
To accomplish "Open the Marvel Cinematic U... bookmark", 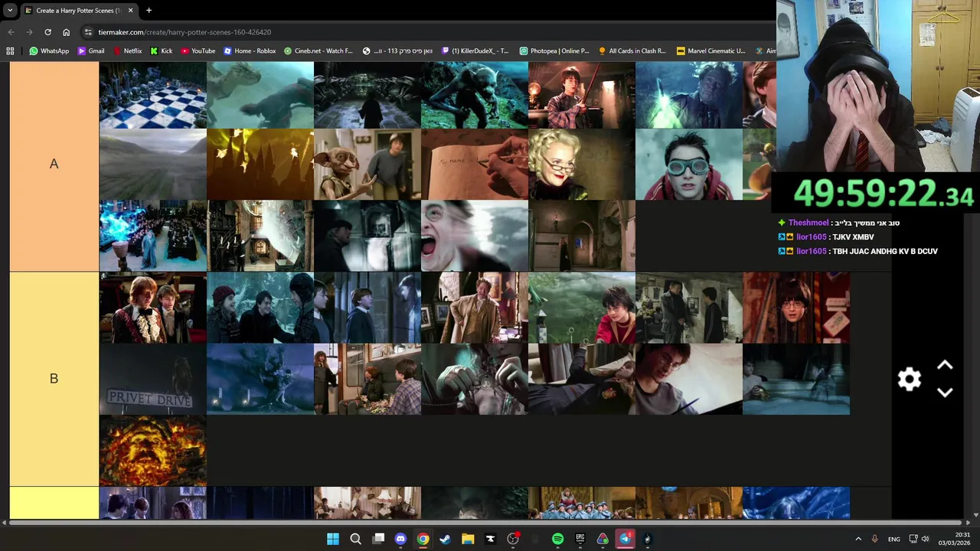I will (711, 51).
